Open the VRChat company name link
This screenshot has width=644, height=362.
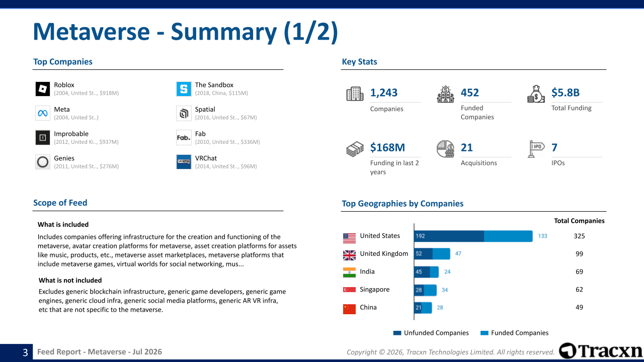click(x=206, y=158)
